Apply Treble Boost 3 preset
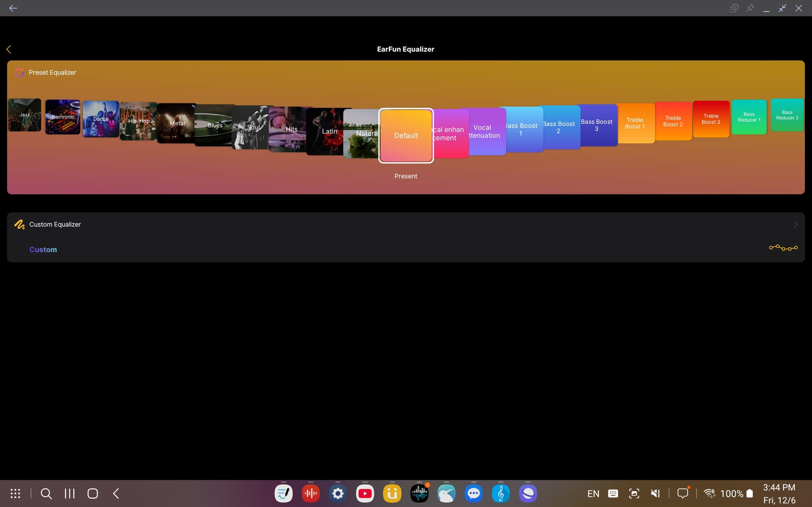Screen dimensions: 812x507 tap(711, 119)
